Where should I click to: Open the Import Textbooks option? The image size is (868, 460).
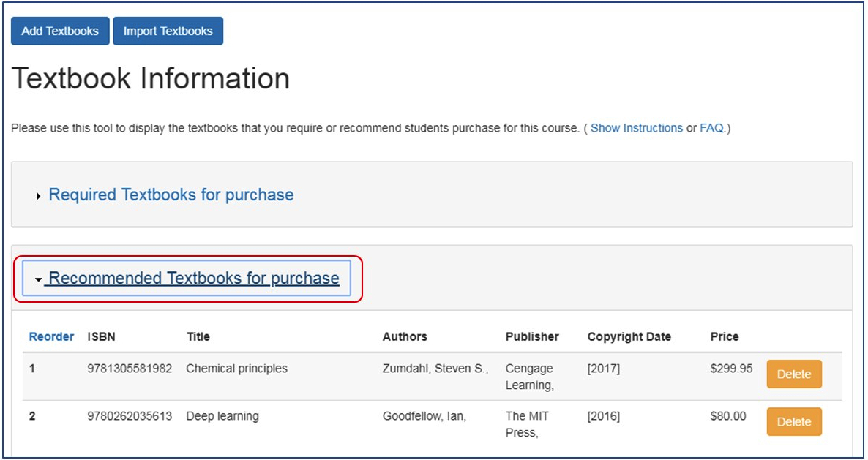pos(168,31)
